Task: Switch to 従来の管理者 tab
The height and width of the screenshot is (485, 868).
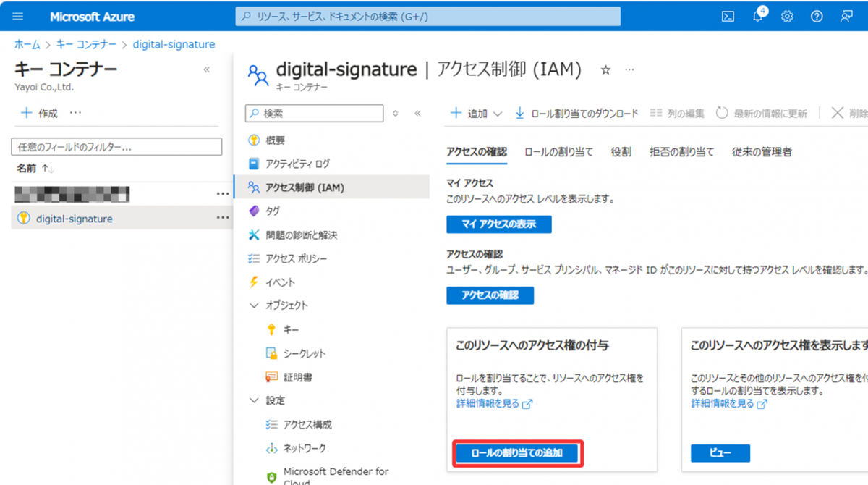Action: (x=762, y=151)
